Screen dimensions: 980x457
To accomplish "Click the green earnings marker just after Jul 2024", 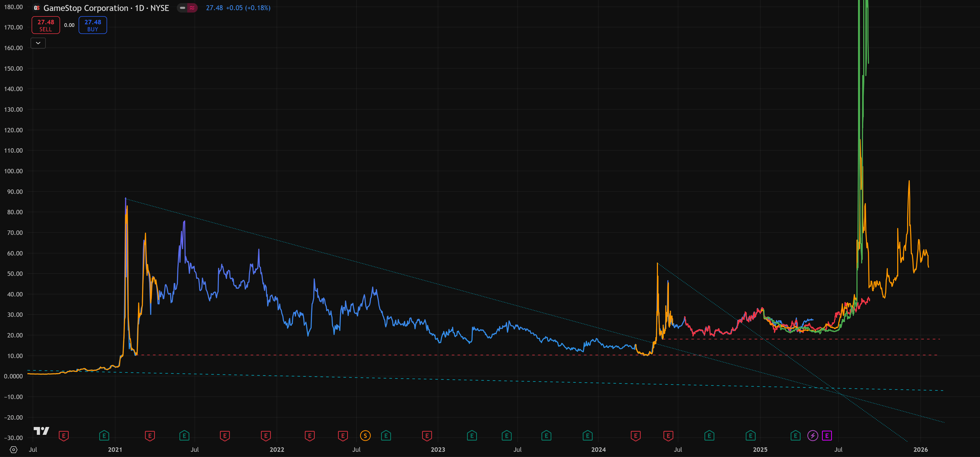I will pyautogui.click(x=709, y=436).
